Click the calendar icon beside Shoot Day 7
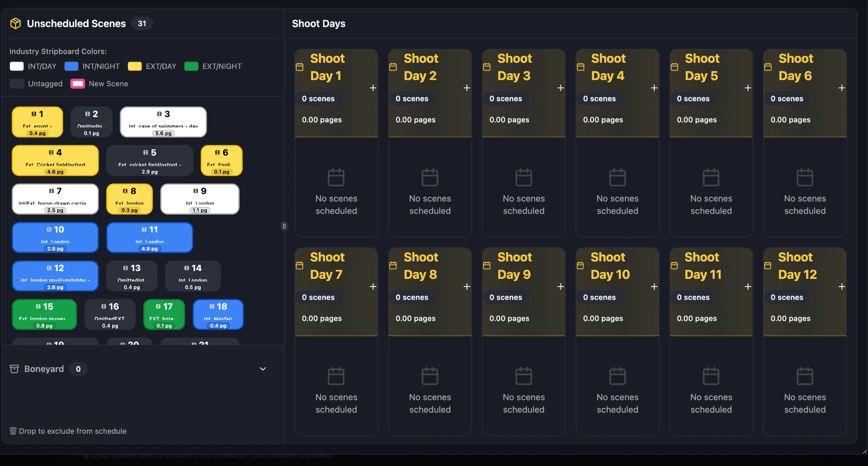This screenshot has height=466, width=868. click(299, 266)
